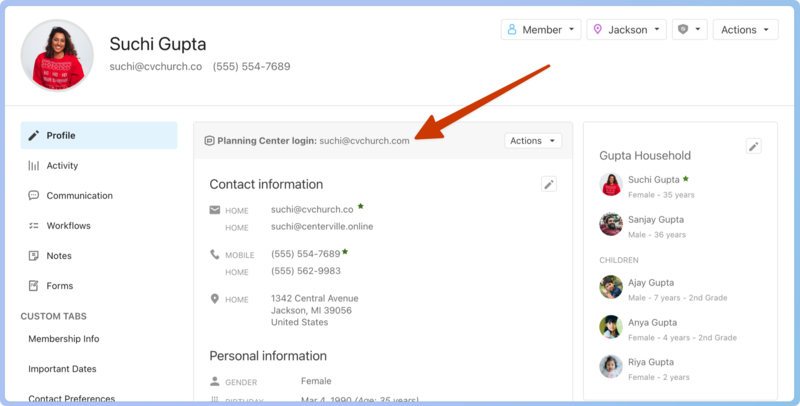The height and width of the screenshot is (406, 800).
Task: Click Ajay Gupta's avatar thumbnail
Action: pos(611,288)
